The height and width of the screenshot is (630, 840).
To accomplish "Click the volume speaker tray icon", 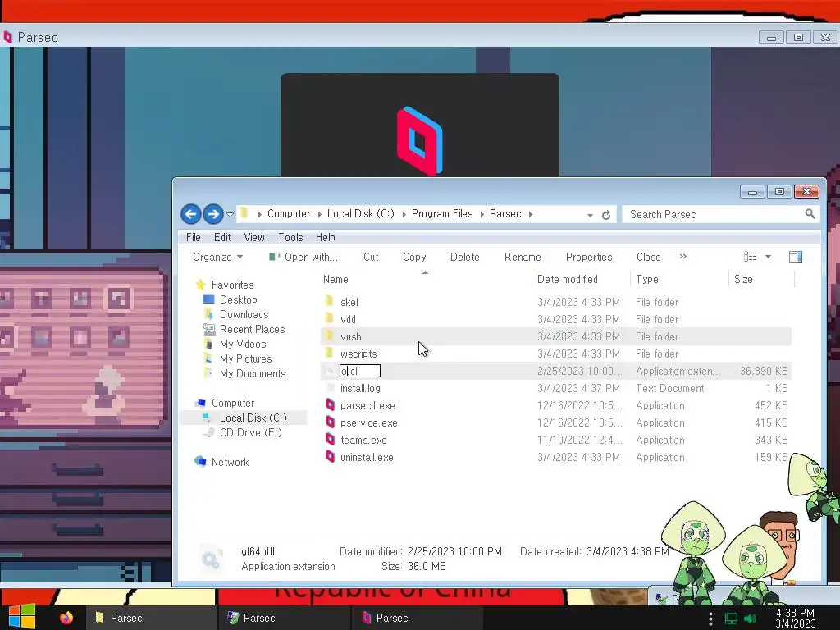I will [751, 619].
